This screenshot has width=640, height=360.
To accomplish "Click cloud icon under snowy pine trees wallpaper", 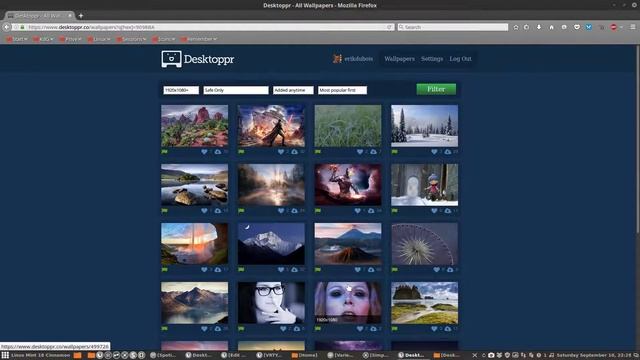I will pyautogui.click(x=448, y=152).
